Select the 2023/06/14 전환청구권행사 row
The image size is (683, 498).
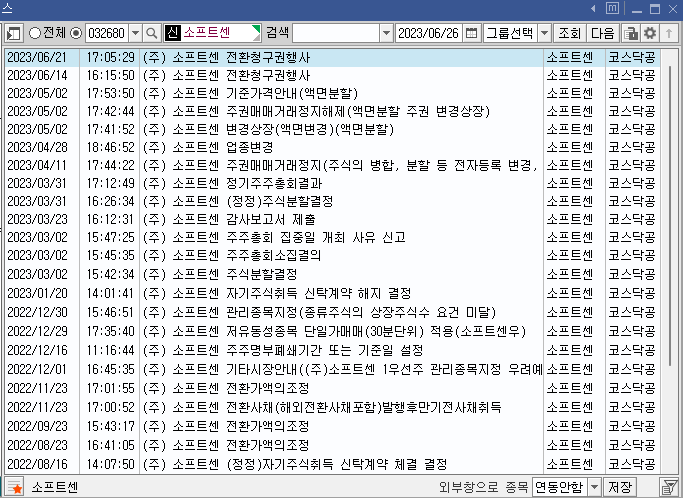click(332, 75)
